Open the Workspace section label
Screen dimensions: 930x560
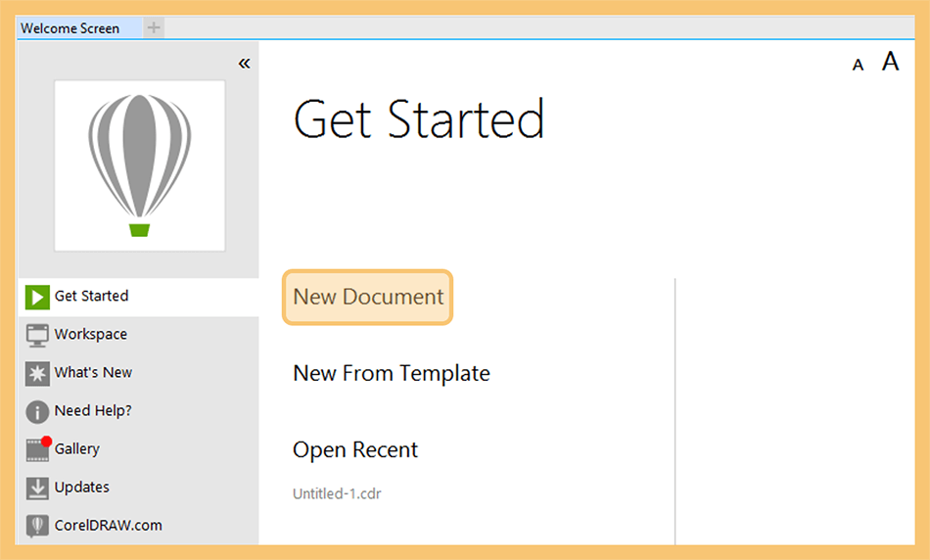pyautogui.click(x=91, y=334)
